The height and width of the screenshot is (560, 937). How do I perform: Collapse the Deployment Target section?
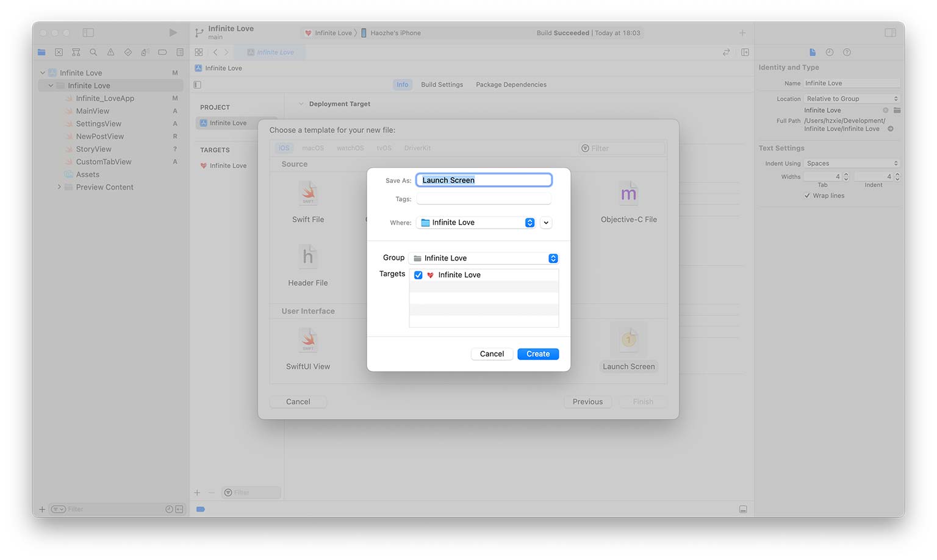(x=301, y=104)
